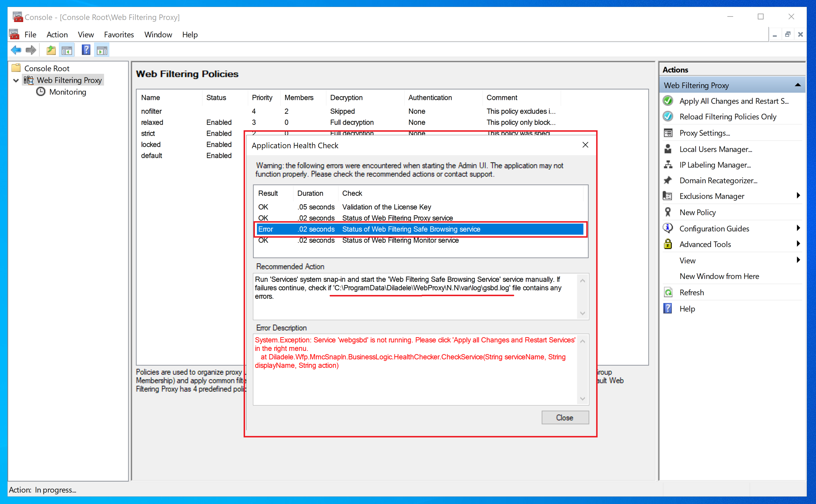Click the blue Help toolbar icon
The height and width of the screenshot is (504, 816).
(86, 50)
